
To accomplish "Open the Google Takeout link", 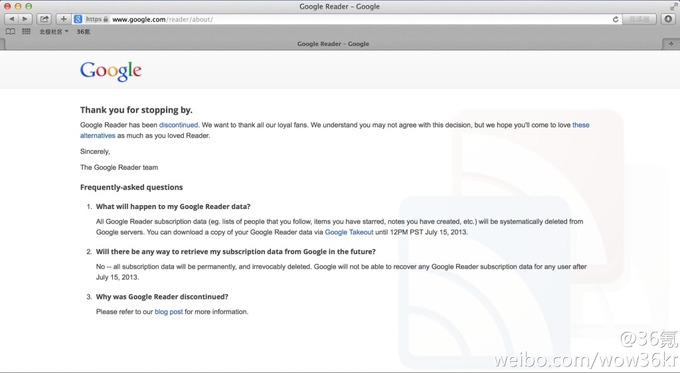I will coord(349,232).
